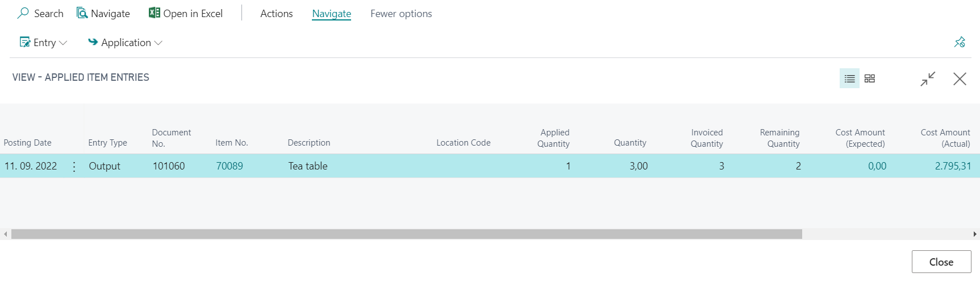Expand the Entry dropdown menu
980x281 pixels.
44,43
